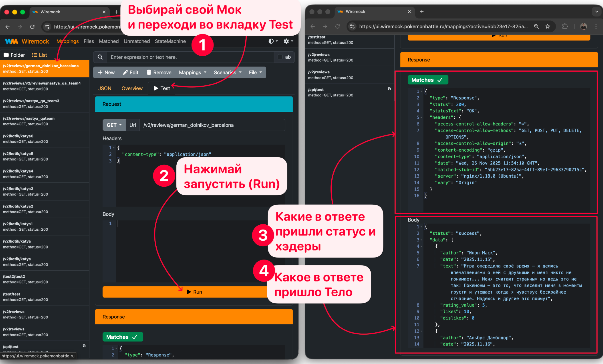Viewport: 603px width, 364px height.
Task: Click the Remove mapping button
Action: (159, 72)
